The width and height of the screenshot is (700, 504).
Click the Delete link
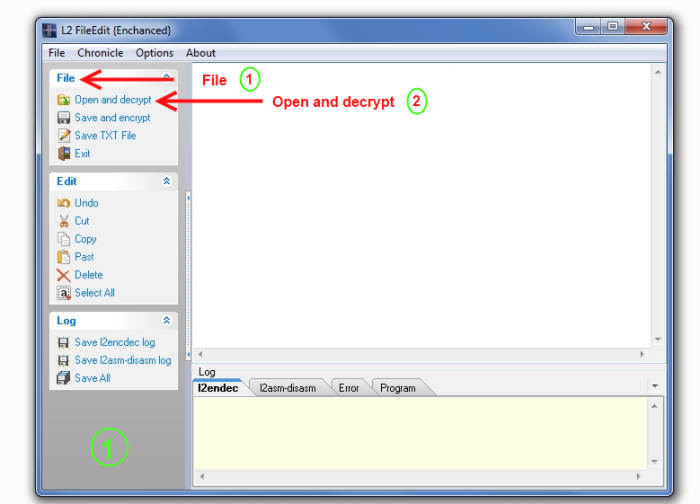tap(89, 275)
